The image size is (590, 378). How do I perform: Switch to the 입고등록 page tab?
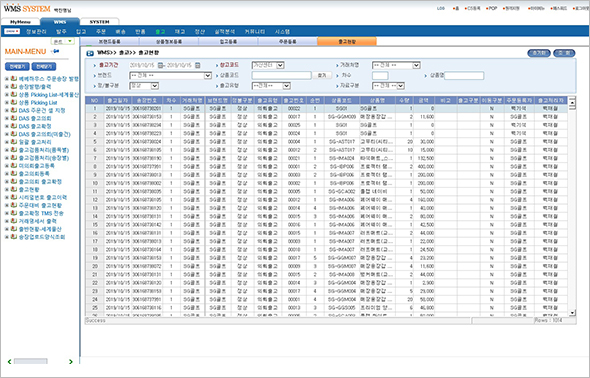pyautogui.click(x=228, y=41)
